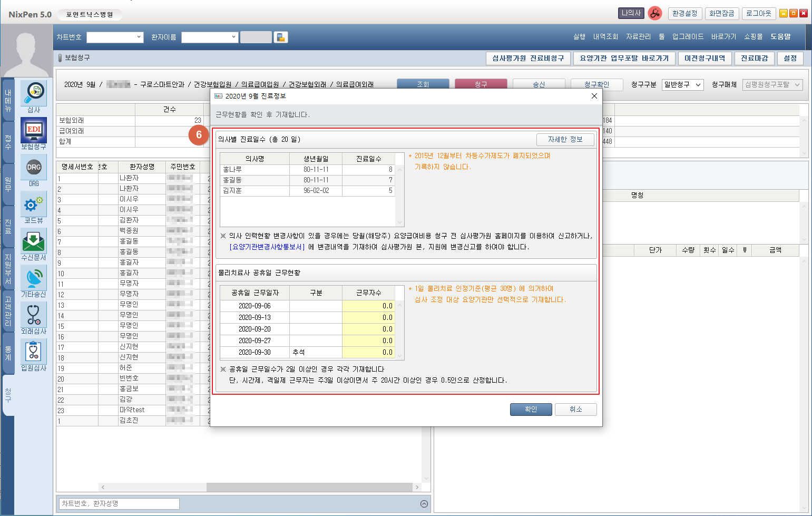The width and height of the screenshot is (812, 516).
Task: Open the DRG icon
Action: [34, 168]
